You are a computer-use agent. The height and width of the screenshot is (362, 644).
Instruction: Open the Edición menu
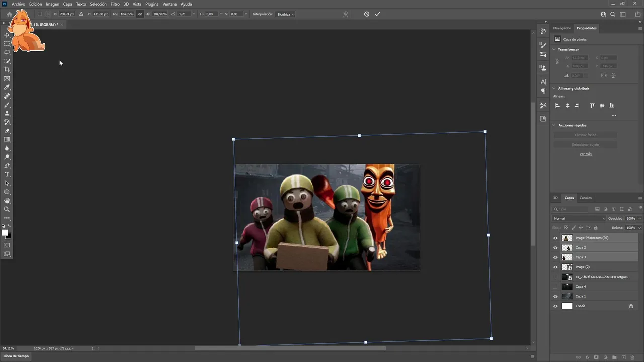36,4
